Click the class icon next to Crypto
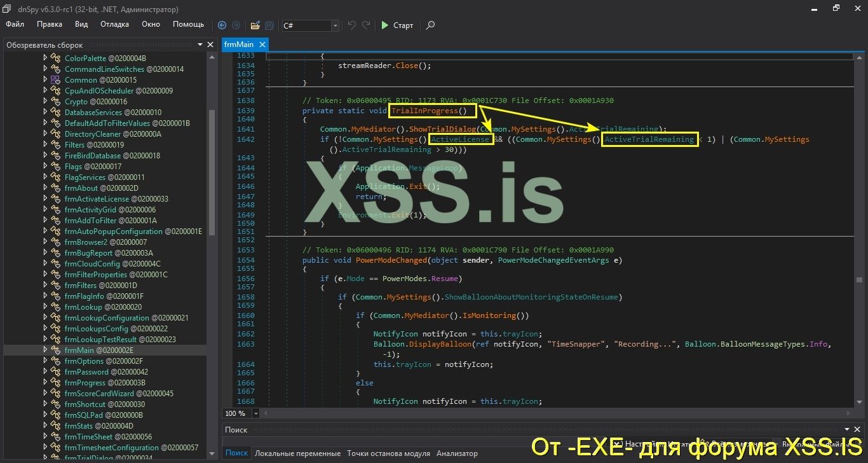The image size is (868, 463). point(56,101)
